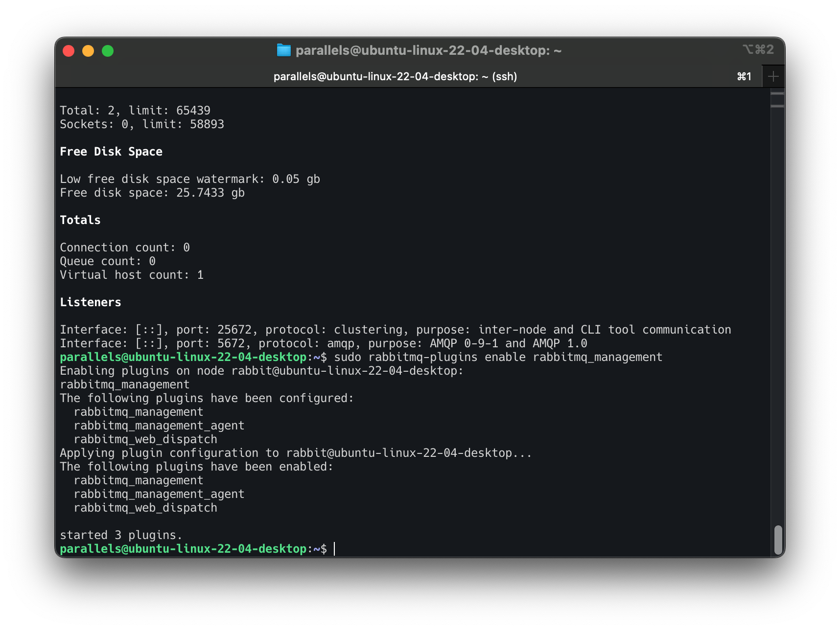
Task: Click the Listeners section heading
Action: [91, 302]
